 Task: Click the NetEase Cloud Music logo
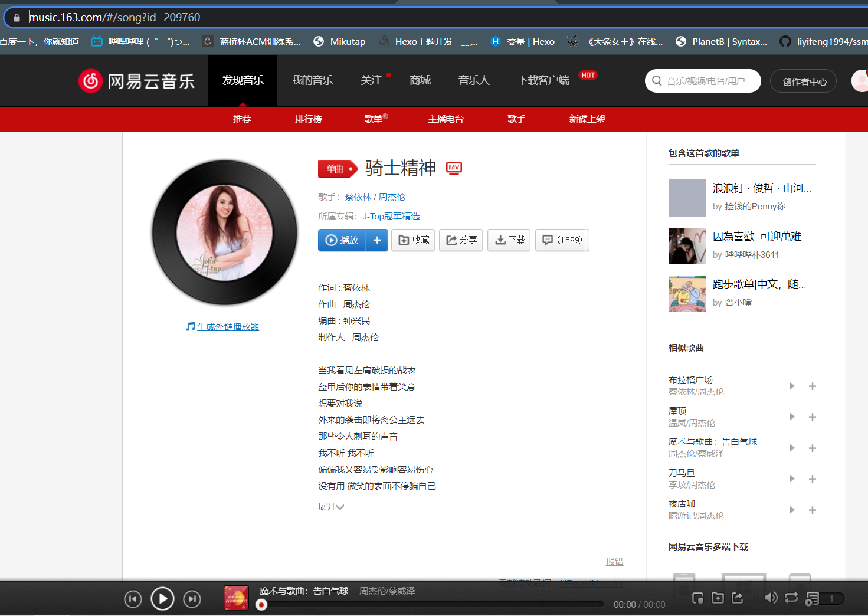[137, 81]
